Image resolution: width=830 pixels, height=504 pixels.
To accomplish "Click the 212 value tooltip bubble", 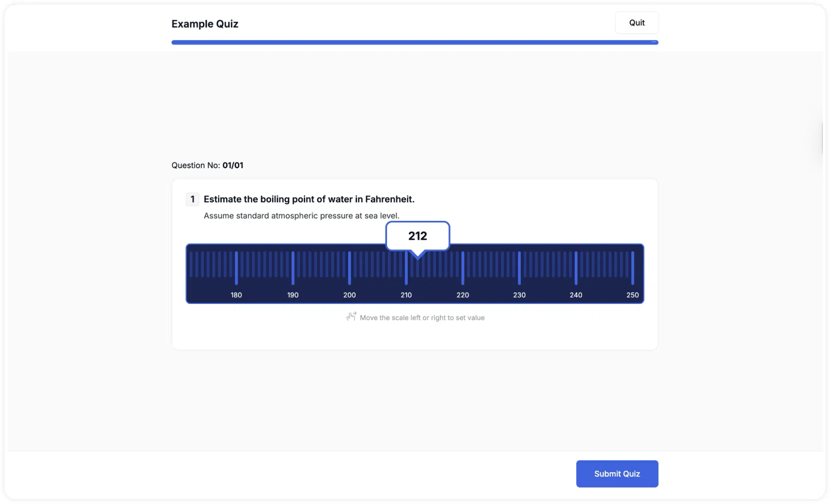I will coord(418,236).
